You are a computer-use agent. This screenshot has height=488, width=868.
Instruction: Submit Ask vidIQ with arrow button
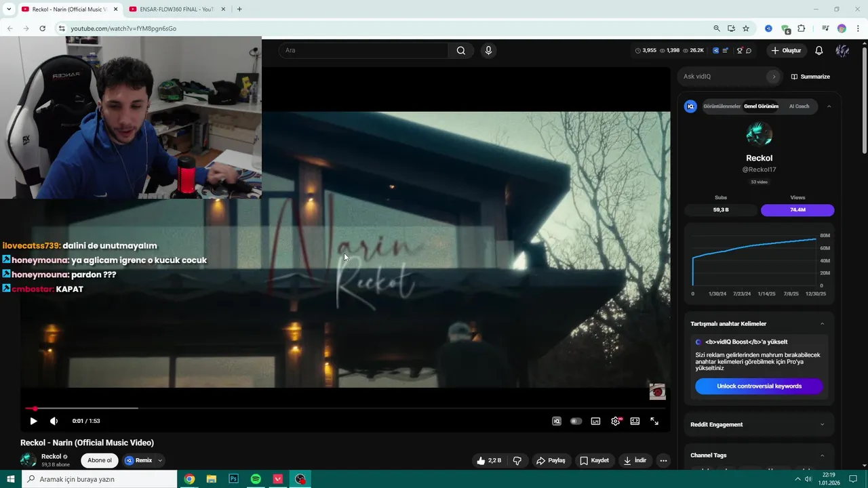tap(774, 77)
